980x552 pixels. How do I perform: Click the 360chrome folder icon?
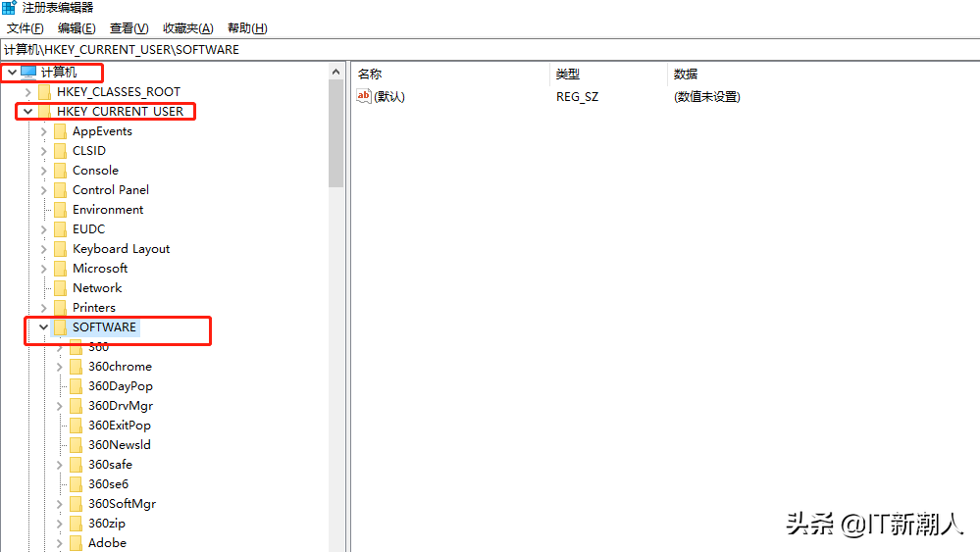(x=76, y=367)
